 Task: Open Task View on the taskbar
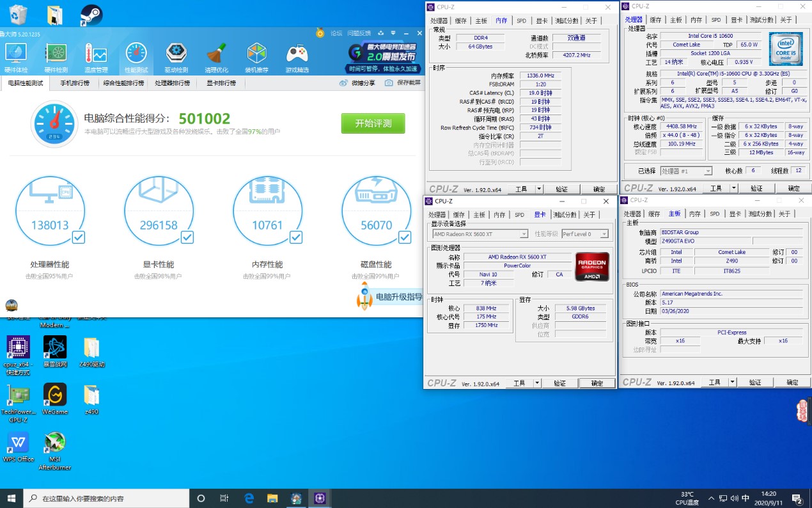click(x=224, y=498)
